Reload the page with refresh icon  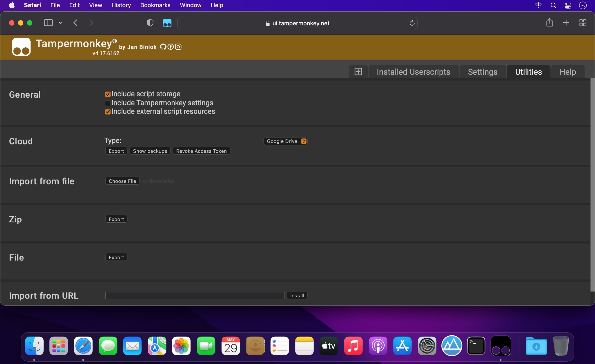click(x=412, y=23)
